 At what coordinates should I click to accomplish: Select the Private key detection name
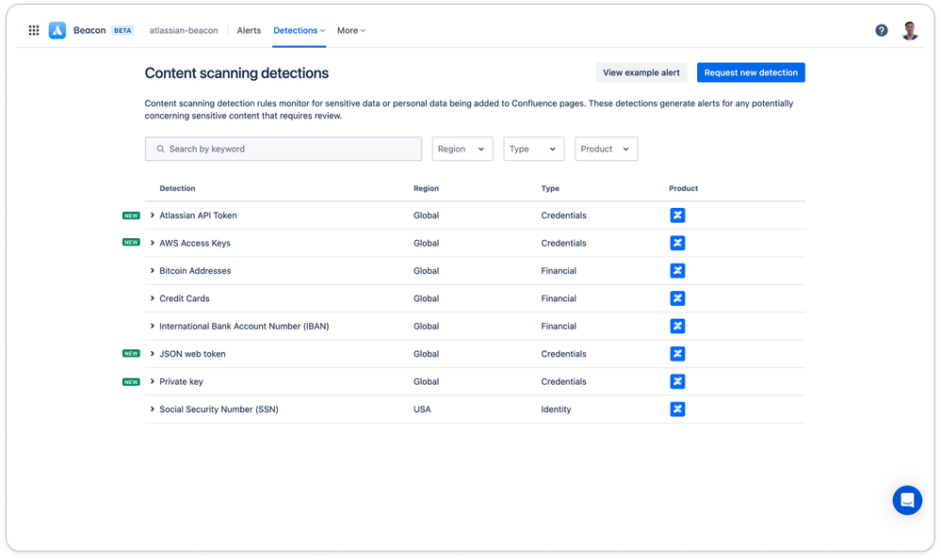tap(181, 381)
